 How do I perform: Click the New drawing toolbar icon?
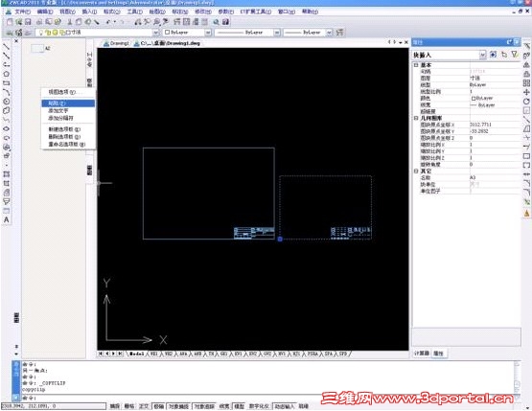pyautogui.click(x=10, y=22)
